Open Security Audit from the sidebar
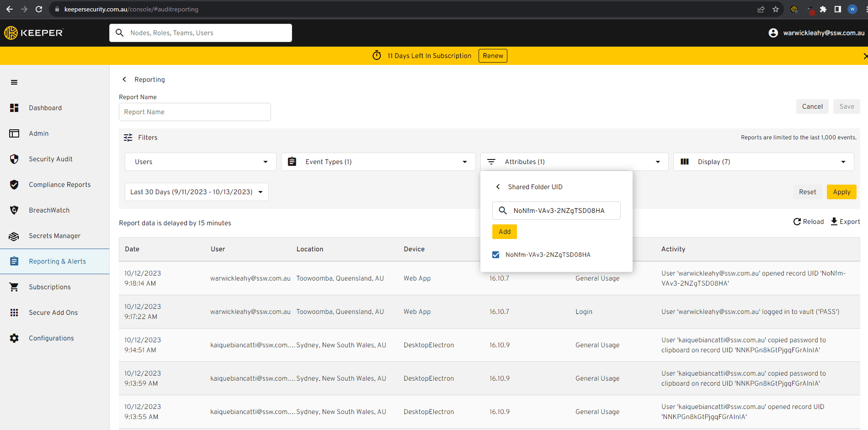This screenshot has width=868, height=430. point(51,159)
